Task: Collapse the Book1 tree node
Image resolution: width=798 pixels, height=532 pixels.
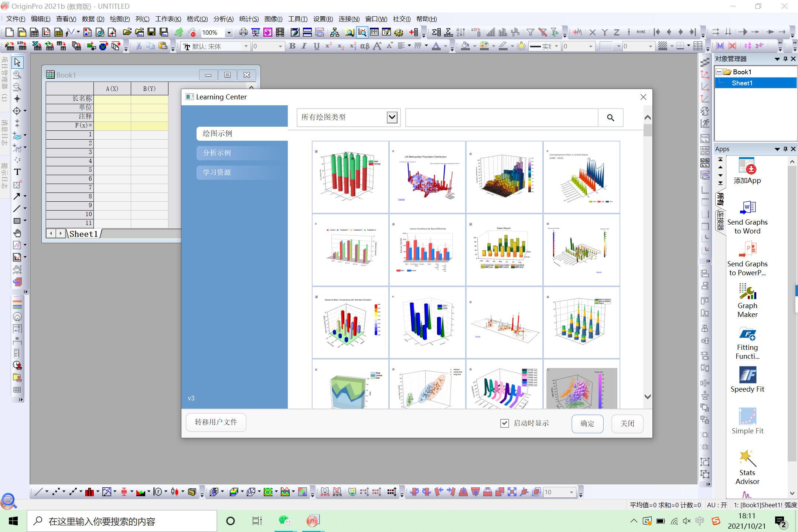Action: (719, 72)
